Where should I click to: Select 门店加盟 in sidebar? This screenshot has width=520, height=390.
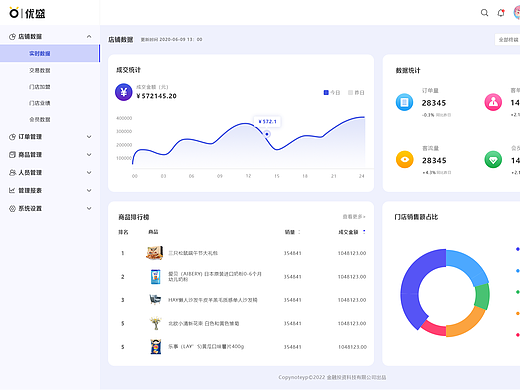coord(40,87)
